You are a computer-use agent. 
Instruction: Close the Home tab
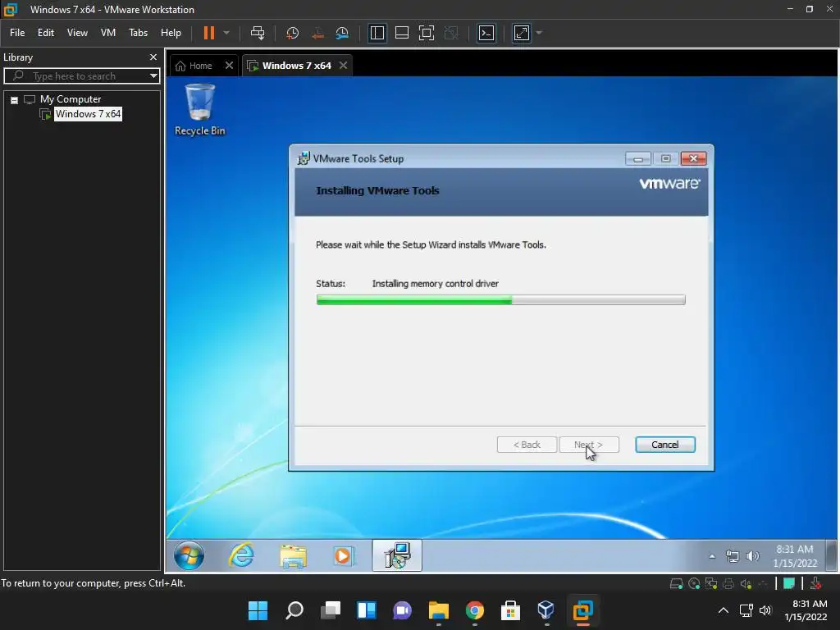[x=230, y=66]
